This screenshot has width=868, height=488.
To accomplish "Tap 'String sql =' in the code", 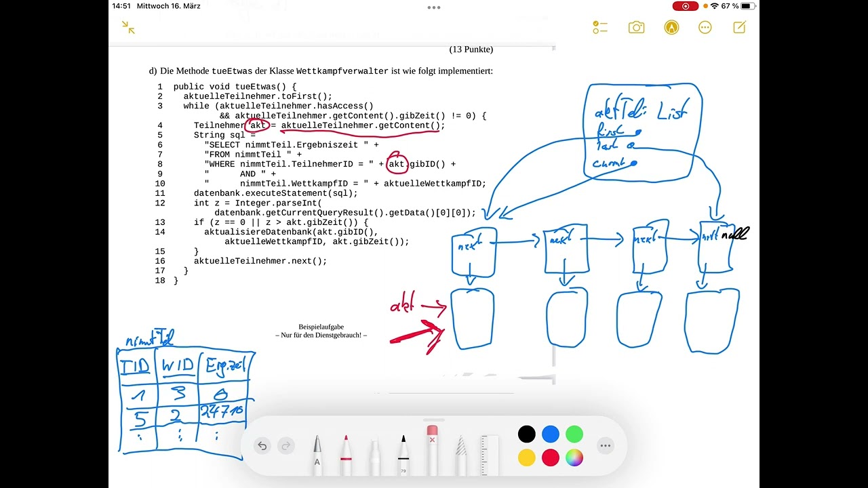I will tap(224, 135).
